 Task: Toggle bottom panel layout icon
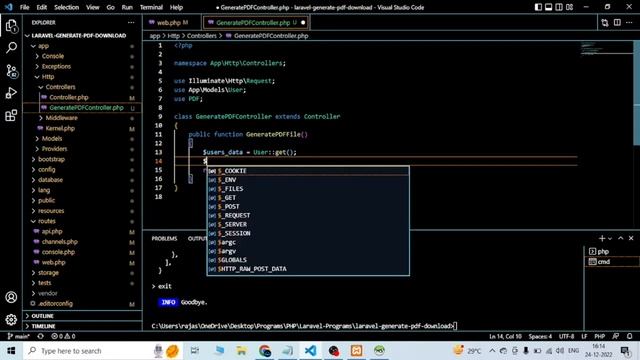tap(549, 7)
